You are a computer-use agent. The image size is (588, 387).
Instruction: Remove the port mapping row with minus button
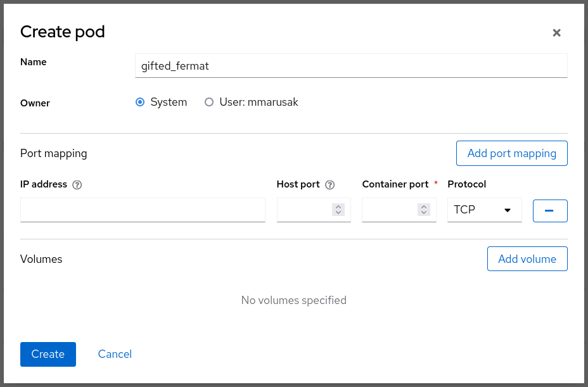point(550,210)
